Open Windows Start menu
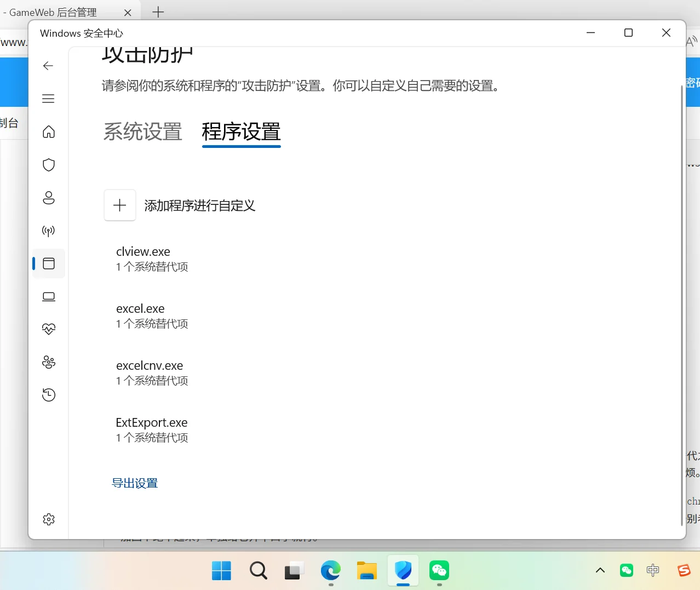Viewport: 700px width, 590px height. [221, 571]
